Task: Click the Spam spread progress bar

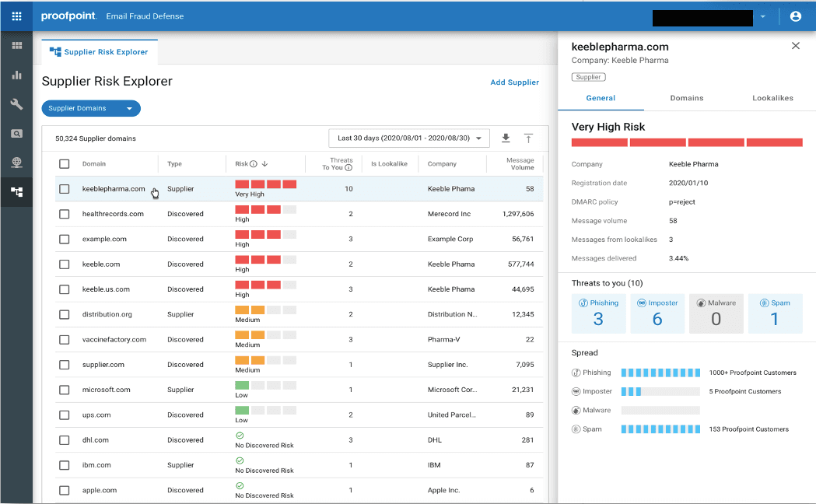Action: (660, 429)
